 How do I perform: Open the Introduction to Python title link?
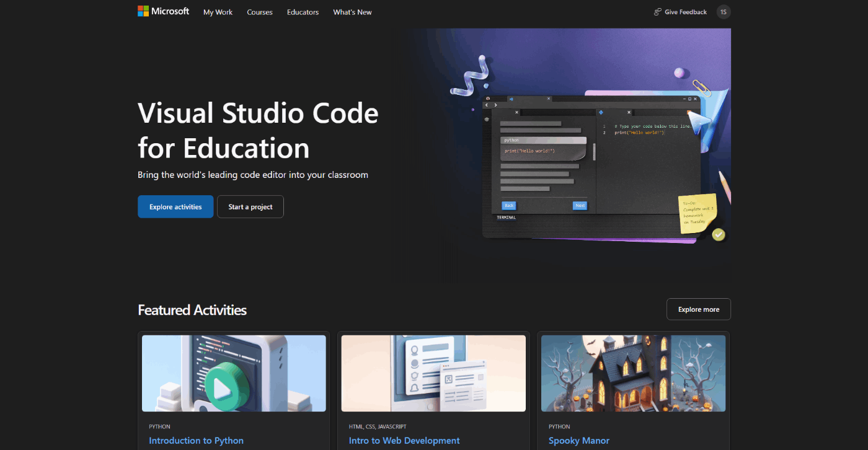tap(196, 441)
